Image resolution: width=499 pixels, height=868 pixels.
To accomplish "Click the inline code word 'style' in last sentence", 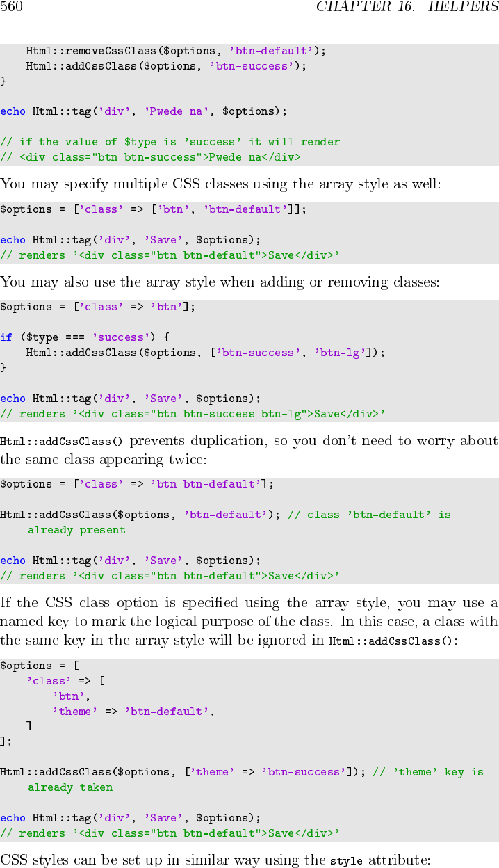I will tap(346, 861).
